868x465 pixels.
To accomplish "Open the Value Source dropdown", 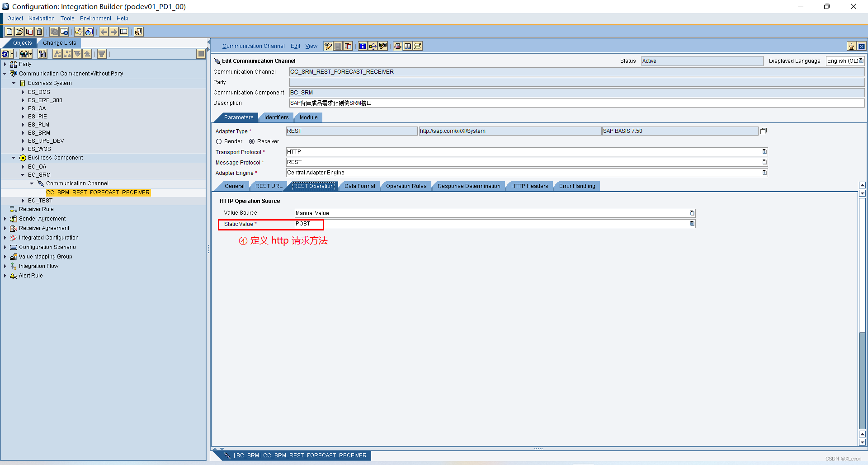I will [692, 213].
